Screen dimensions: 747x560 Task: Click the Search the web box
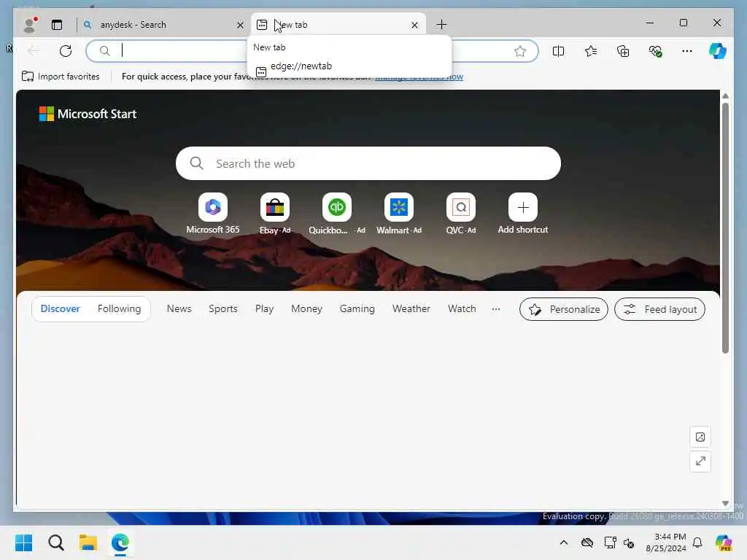pyautogui.click(x=368, y=163)
